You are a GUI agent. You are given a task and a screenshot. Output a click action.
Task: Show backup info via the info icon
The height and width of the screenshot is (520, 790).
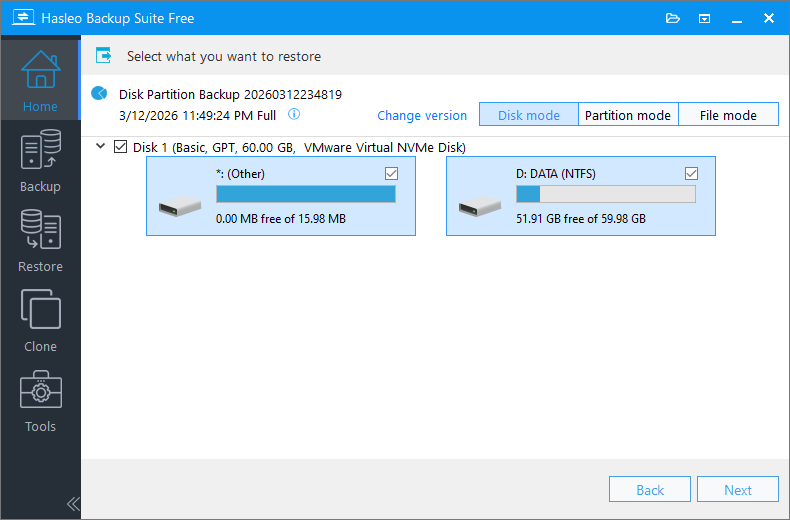(x=294, y=114)
